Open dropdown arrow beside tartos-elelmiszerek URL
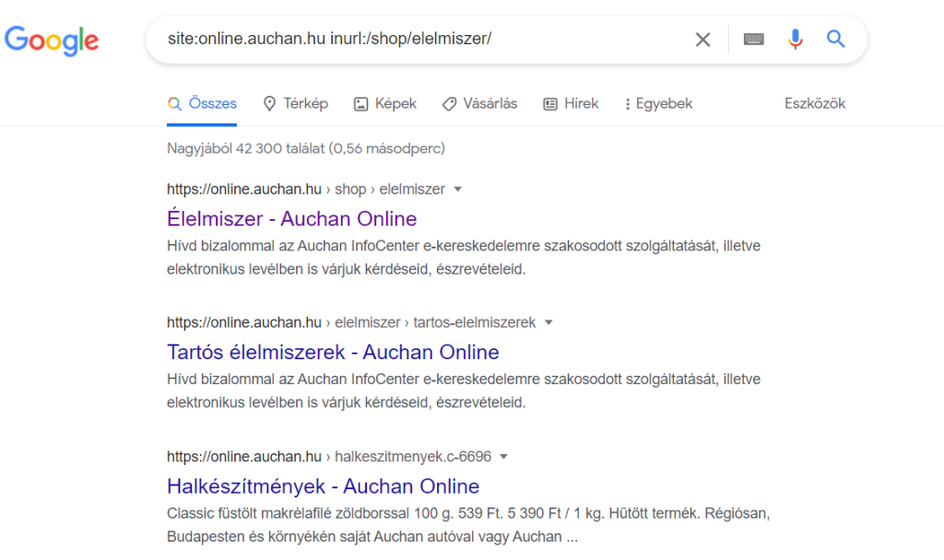The width and height of the screenshot is (944, 560). point(549,323)
